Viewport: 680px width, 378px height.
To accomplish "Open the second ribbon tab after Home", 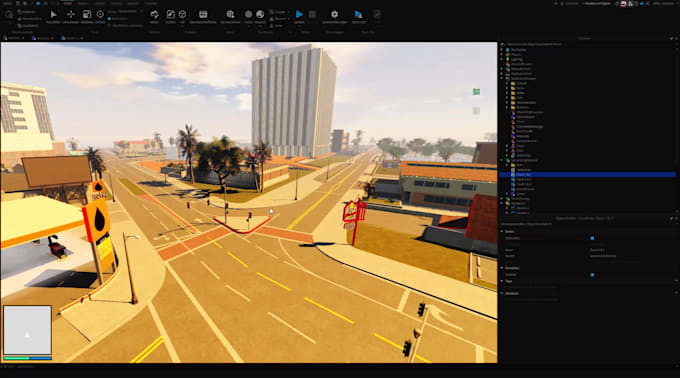I will tap(83, 3).
